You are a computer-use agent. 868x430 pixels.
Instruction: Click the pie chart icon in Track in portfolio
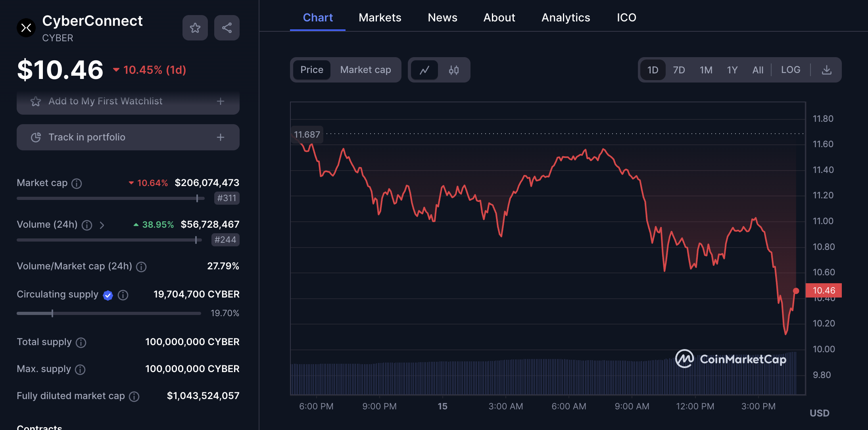coord(36,137)
